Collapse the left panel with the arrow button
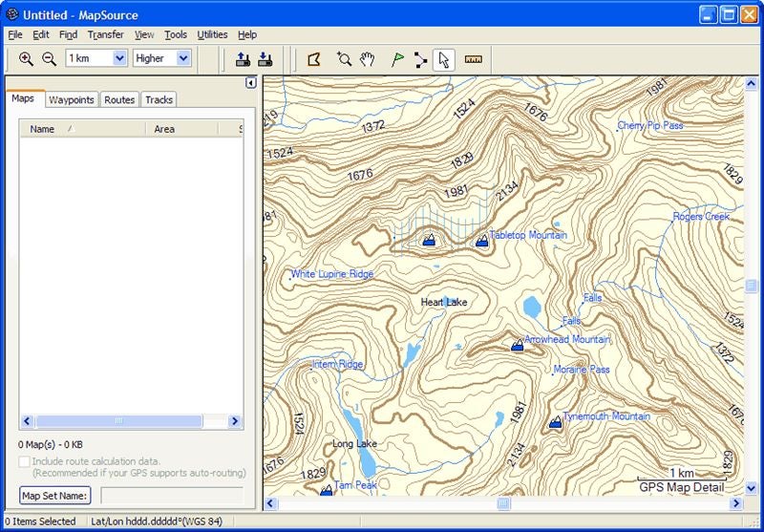This screenshot has width=764, height=532. pos(251,83)
